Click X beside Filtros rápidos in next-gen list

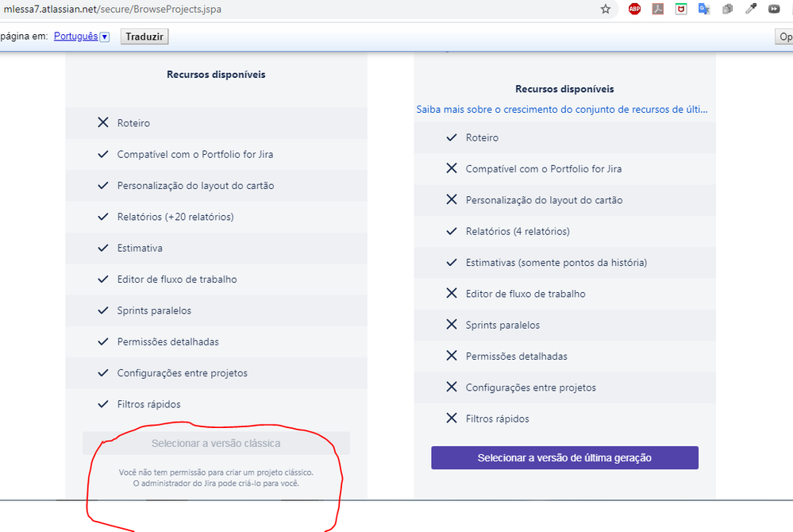[x=452, y=418]
